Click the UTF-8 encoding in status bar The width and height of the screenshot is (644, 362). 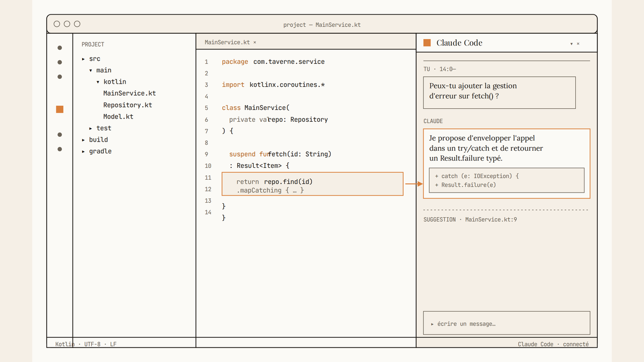92,344
